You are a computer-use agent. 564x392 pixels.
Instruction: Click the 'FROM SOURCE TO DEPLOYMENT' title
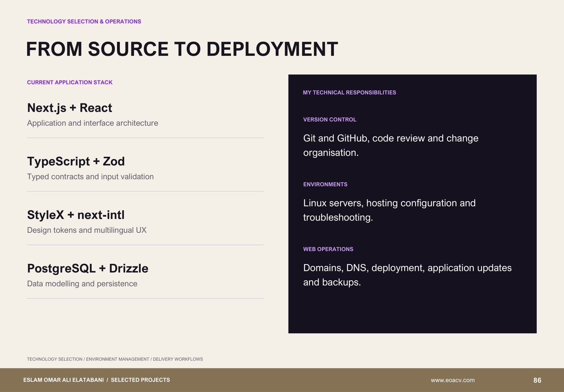182,49
